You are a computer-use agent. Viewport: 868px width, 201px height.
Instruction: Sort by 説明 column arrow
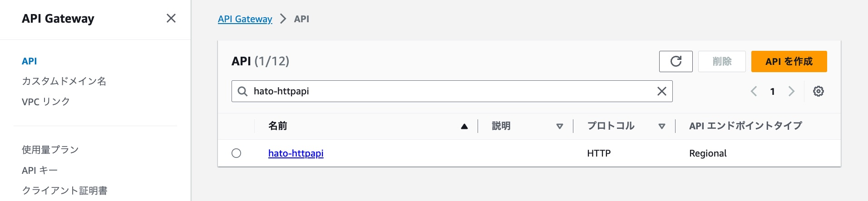559,126
